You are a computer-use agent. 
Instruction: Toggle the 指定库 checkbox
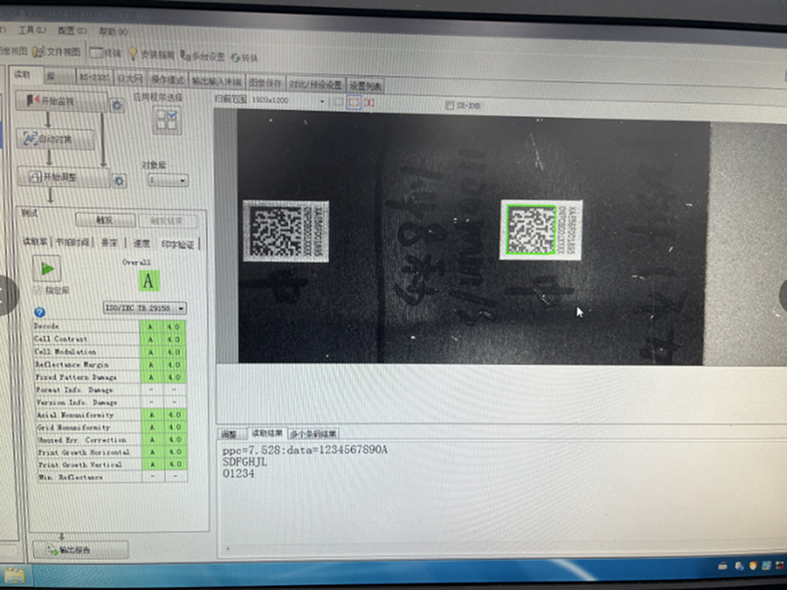(x=37, y=290)
